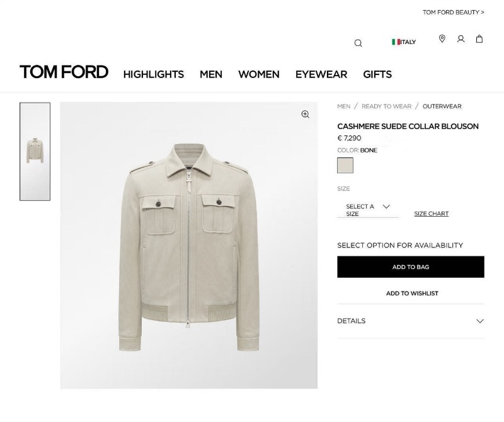This screenshot has width=504, height=422.
Task: Open the Eyewear menu
Action: (321, 74)
